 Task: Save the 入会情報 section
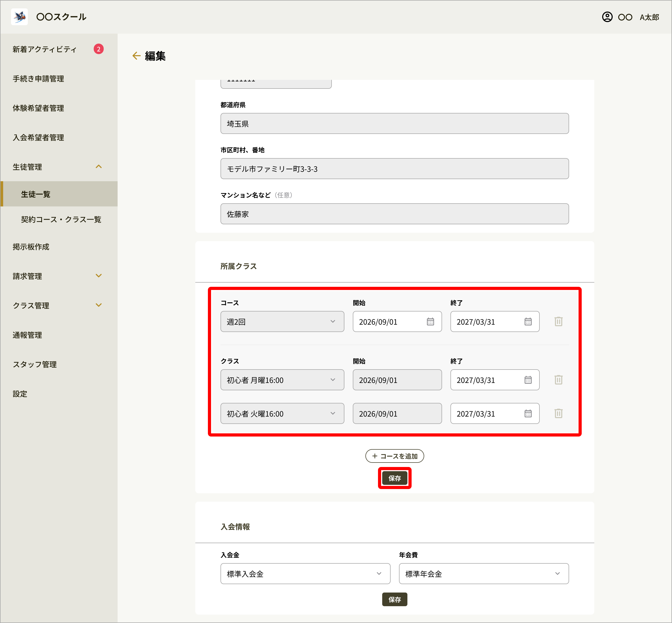click(395, 599)
